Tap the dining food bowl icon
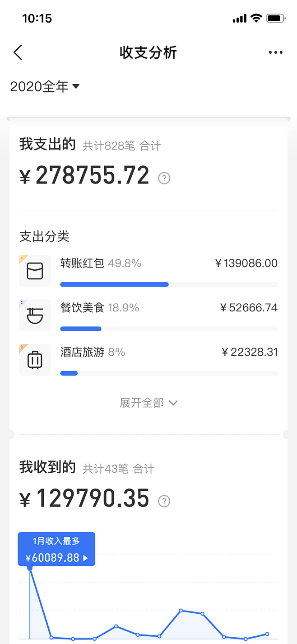The image size is (297, 644). click(x=35, y=315)
